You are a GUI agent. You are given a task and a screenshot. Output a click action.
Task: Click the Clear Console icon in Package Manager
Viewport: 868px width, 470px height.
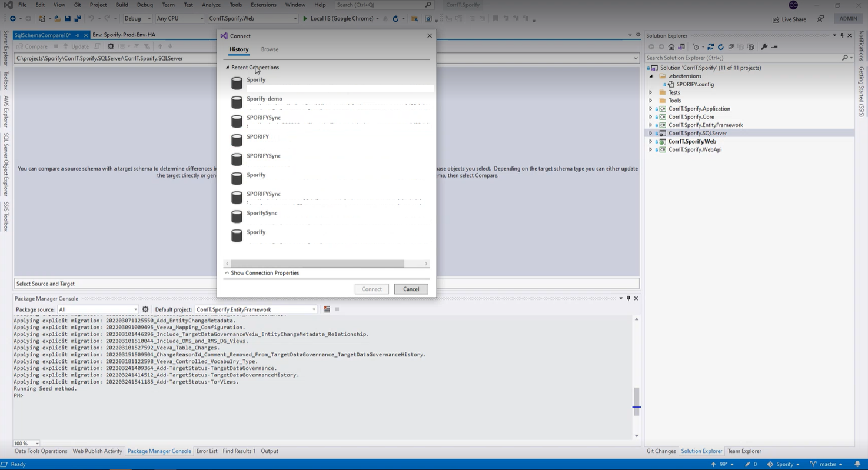tap(327, 309)
